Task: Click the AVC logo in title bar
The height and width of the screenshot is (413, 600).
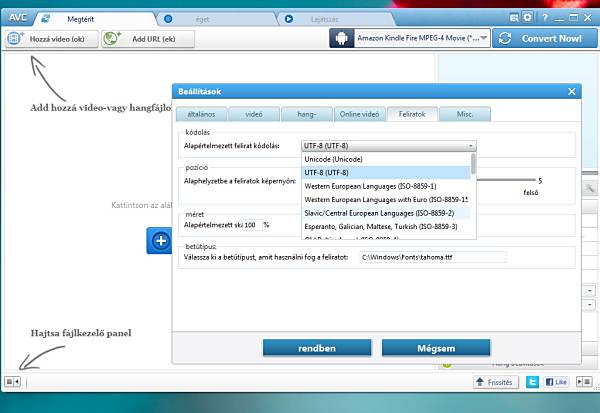Action: (x=18, y=18)
